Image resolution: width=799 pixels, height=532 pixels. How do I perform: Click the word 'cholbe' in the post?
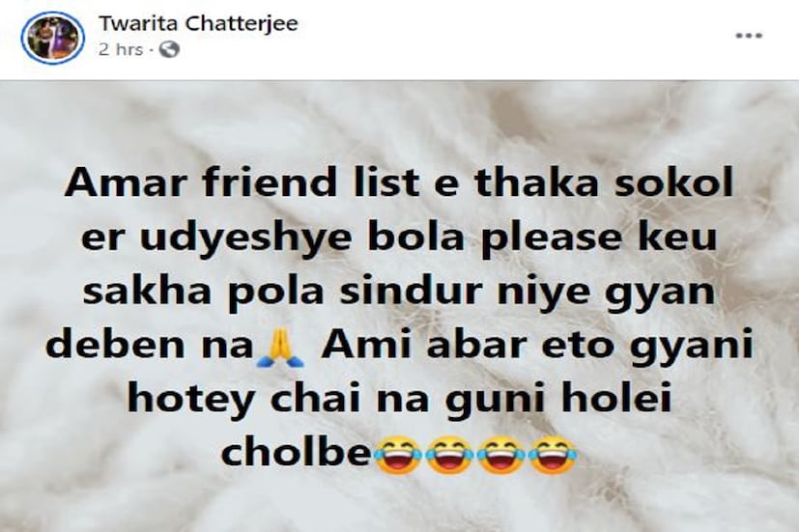[x=297, y=452]
